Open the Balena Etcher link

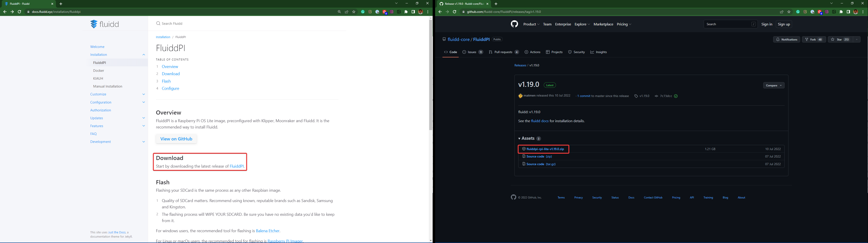267,231
